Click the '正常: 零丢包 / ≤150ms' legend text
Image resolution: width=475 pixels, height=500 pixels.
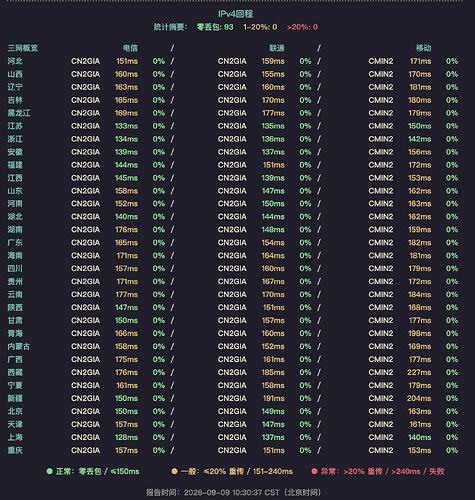click(x=97, y=471)
